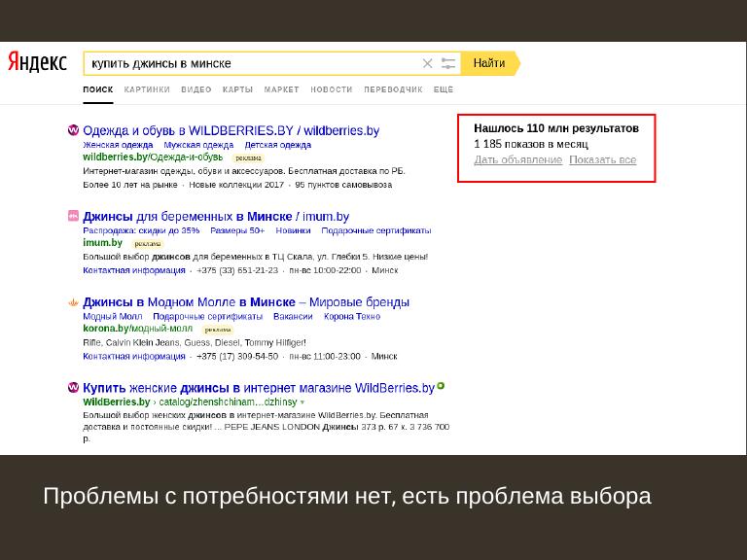Open the catalog/zhenshchinam…dzhinsy path link
Screen dimensions: 747x560
click(x=229, y=402)
